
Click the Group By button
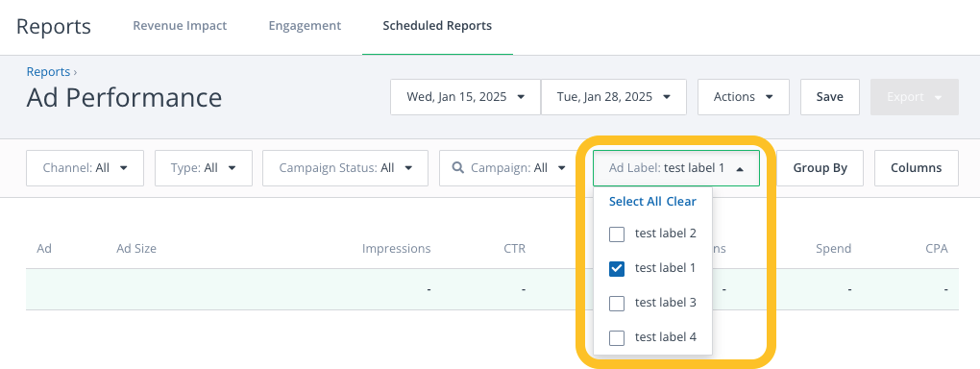point(820,168)
